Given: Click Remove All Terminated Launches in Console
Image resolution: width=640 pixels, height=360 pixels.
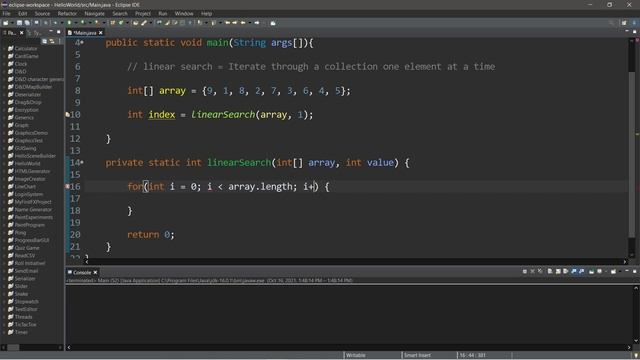Looking at the screenshot, I should click(540, 271).
